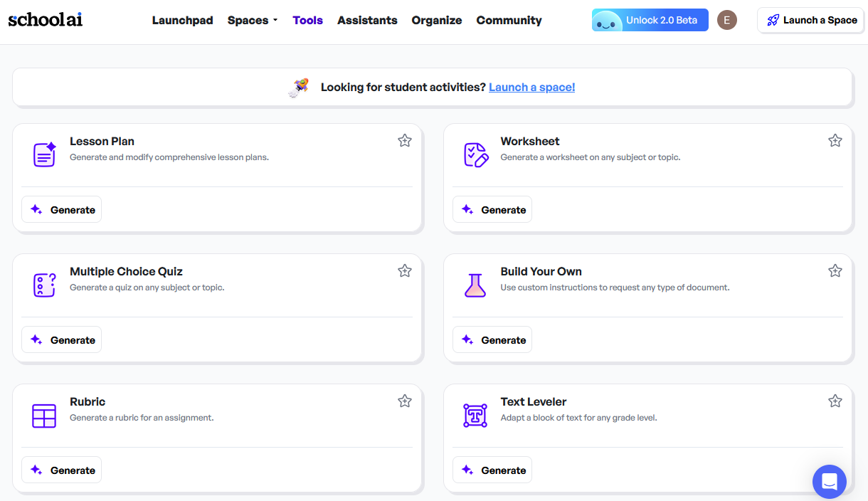Click the Text Leveler icon
Screen dimensions: 868x501
475,416
